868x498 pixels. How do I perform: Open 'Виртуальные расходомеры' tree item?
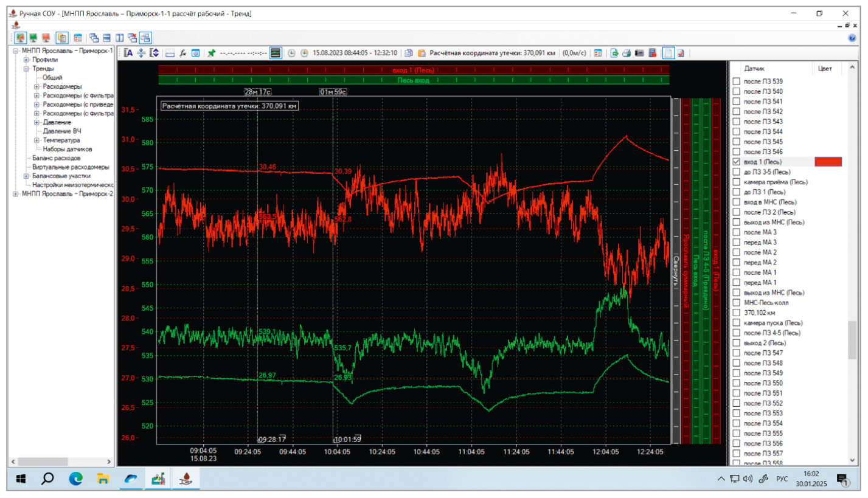[x=71, y=167]
